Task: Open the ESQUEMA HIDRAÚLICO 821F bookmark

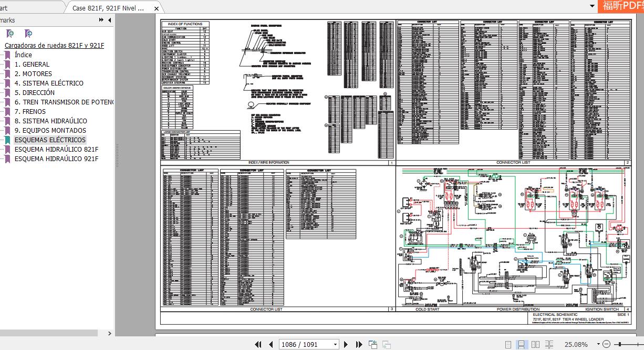Action: 56,150
